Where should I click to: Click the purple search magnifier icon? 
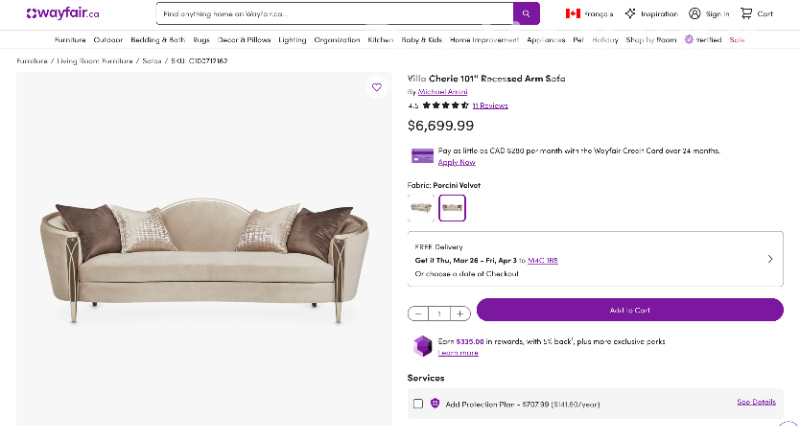(526, 14)
